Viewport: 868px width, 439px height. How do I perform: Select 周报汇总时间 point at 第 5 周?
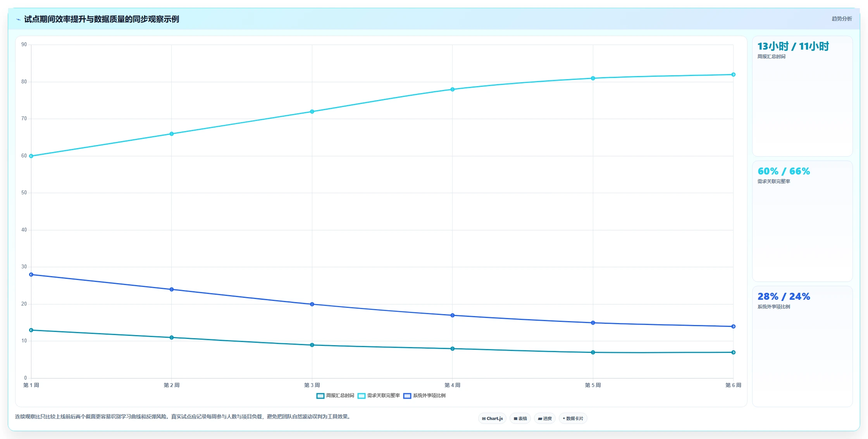pyautogui.click(x=593, y=353)
